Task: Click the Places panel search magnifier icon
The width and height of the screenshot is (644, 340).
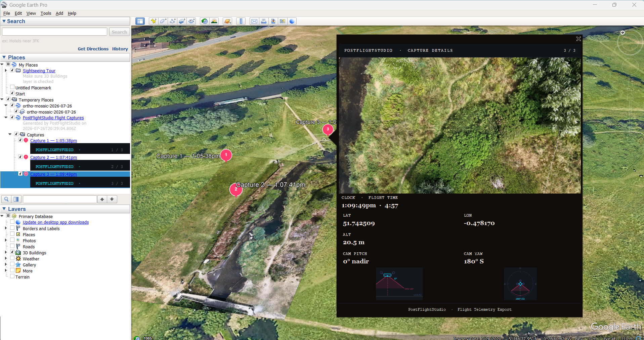Action: tap(6, 199)
